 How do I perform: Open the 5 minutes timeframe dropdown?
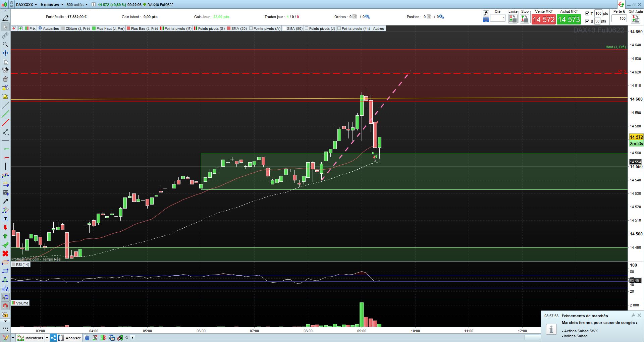point(52,5)
